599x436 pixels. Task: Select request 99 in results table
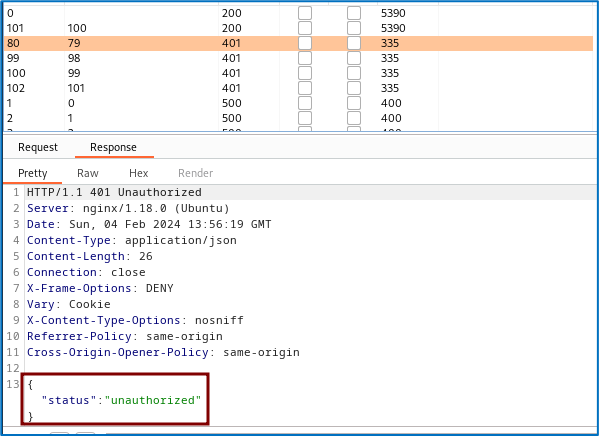[x=298, y=58]
